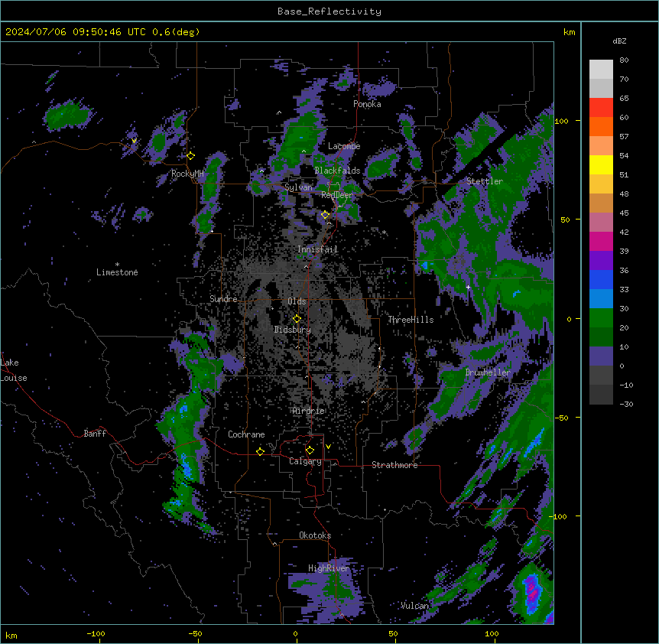Viewport: 659px width, 644px height.
Task: Click the Ponoka label on the map
Action: (367, 104)
